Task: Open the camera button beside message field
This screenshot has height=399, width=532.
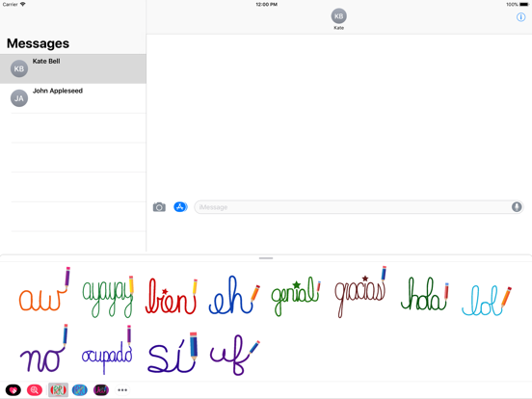Action: click(x=159, y=207)
